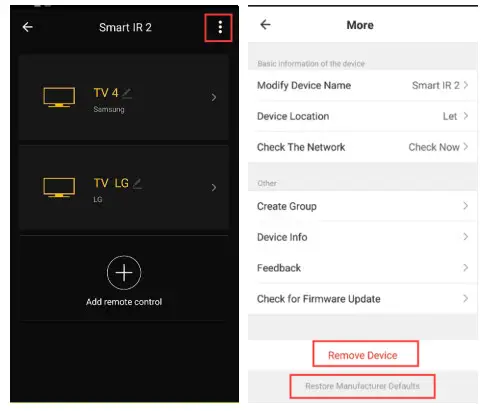This screenshot has width=490, height=411.
Task: Go back from the Smart IR 2 screen
Action: click(28, 27)
